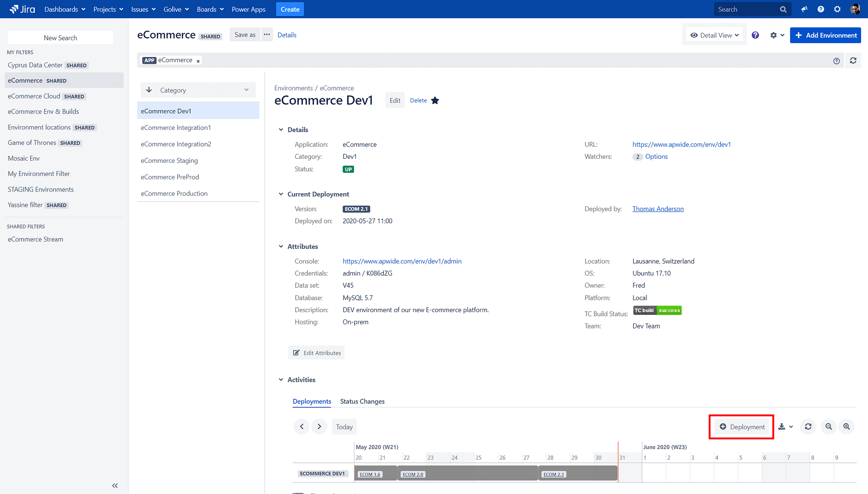This screenshot has height=494, width=868.
Task: Click the Add Environment button
Action: coord(825,35)
